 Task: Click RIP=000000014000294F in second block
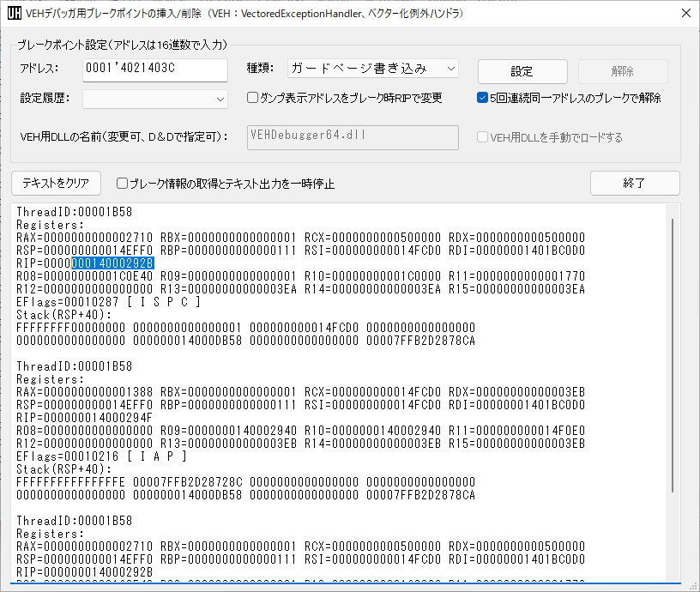pyautogui.click(x=85, y=418)
